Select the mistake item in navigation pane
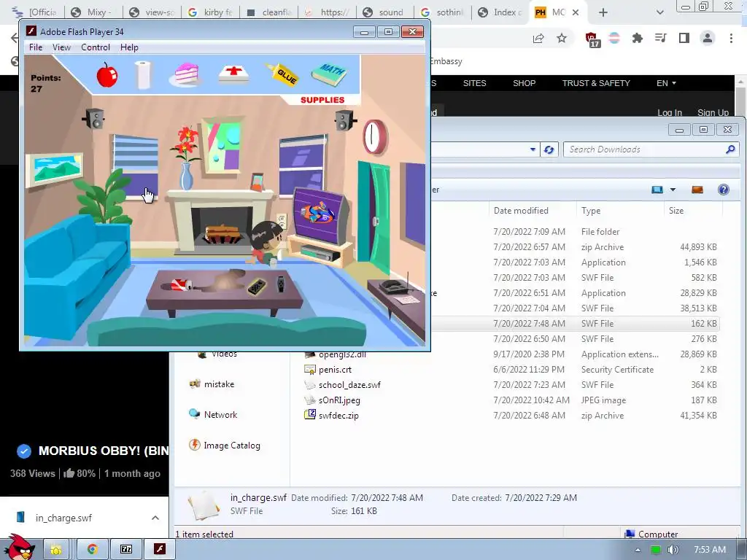The width and height of the screenshot is (747, 560). pos(212,384)
